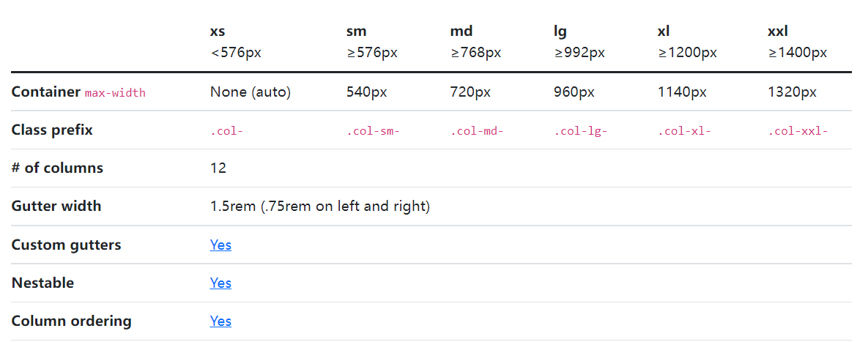This screenshot has width=868, height=342.
Task: Click the lg breakpoint header
Action: coord(560,31)
